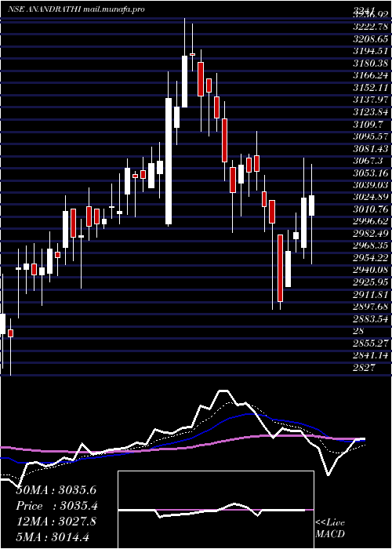Click the 2897.68 axis label

point(371,307)
